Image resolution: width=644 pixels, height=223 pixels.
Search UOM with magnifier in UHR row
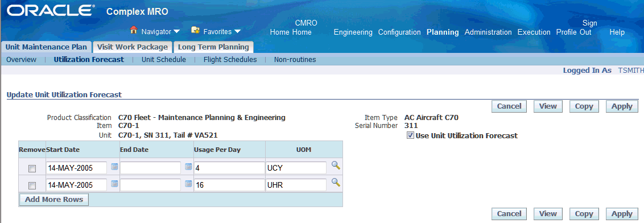click(336, 183)
